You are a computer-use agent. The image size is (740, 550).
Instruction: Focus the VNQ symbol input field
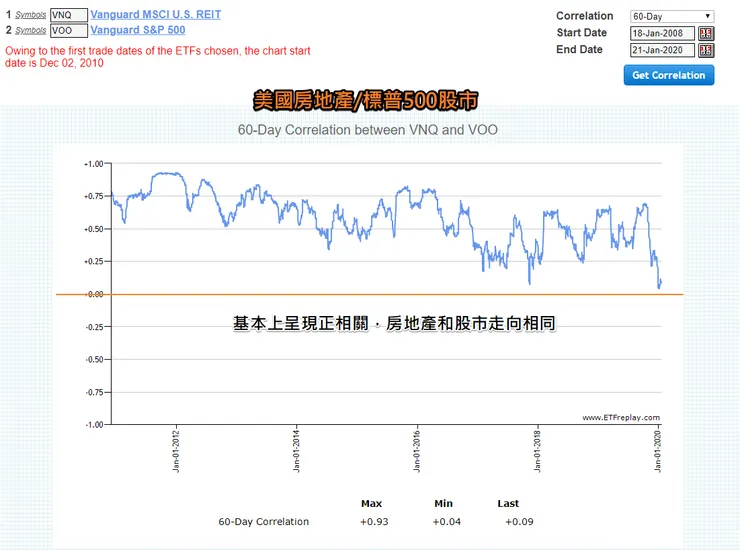click(69, 15)
